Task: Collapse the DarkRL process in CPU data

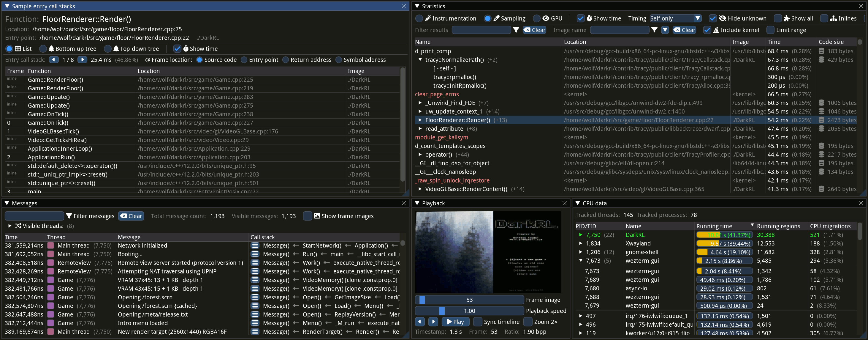Action: (x=581, y=234)
